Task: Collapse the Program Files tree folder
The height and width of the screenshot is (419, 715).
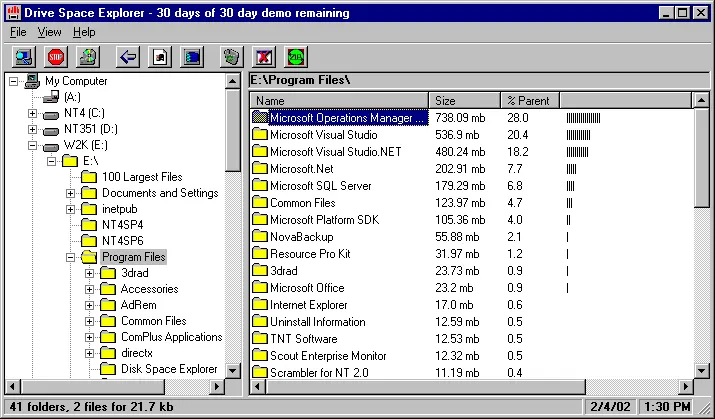Action: click(x=70, y=257)
